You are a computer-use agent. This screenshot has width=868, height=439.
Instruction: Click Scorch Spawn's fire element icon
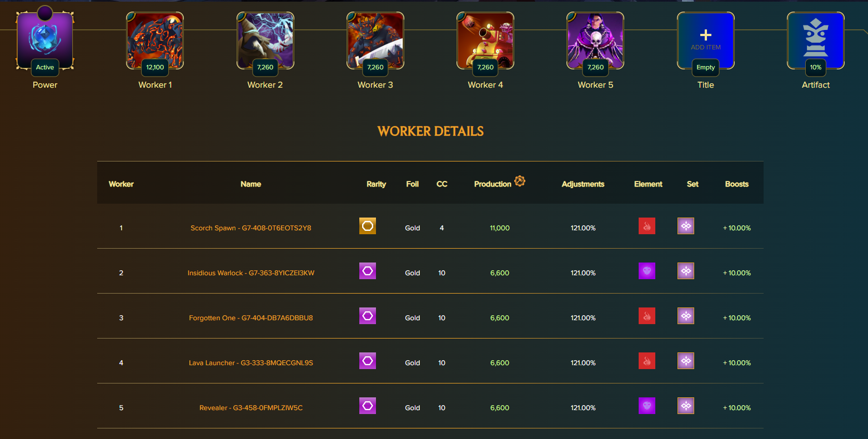[x=647, y=226]
